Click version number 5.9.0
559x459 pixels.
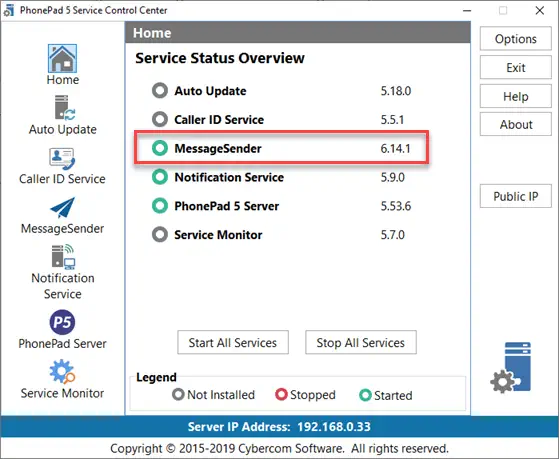(x=393, y=177)
